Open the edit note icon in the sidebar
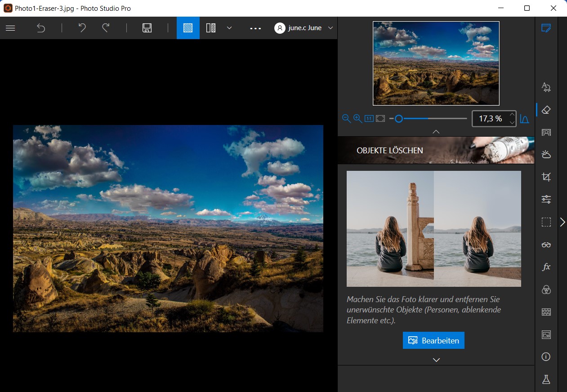This screenshot has height=392, width=567. point(546,28)
